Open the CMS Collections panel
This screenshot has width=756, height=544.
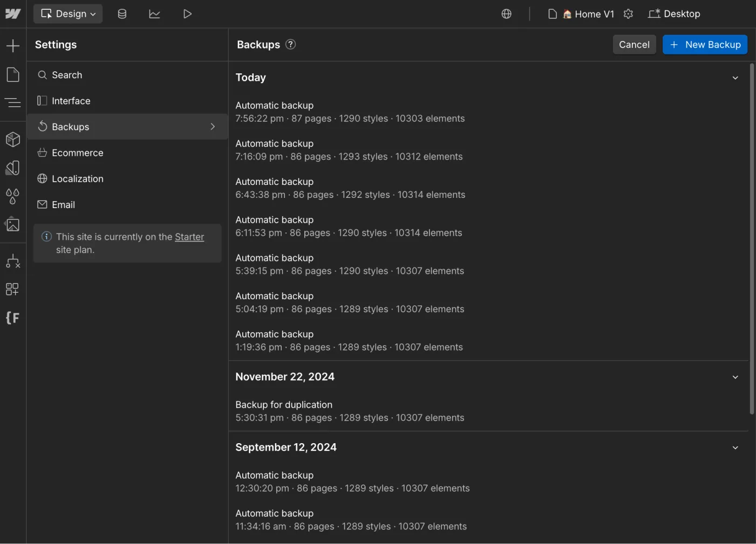[x=122, y=13]
